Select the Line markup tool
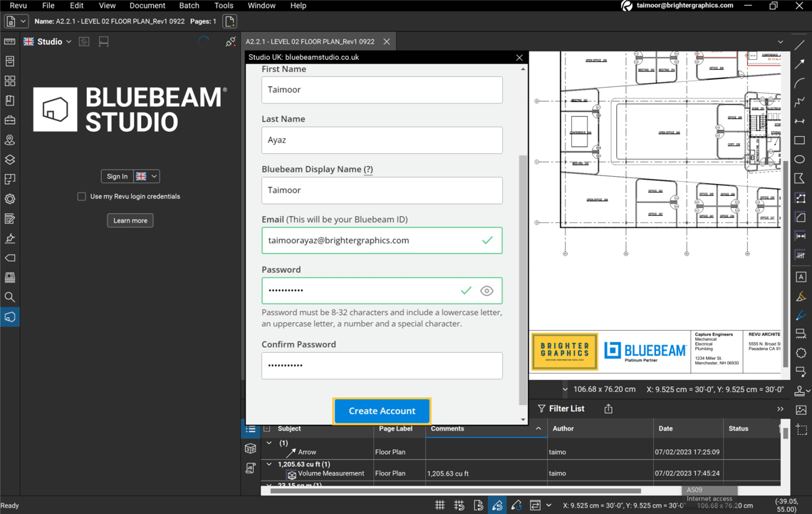The image size is (812, 514). tap(800, 45)
